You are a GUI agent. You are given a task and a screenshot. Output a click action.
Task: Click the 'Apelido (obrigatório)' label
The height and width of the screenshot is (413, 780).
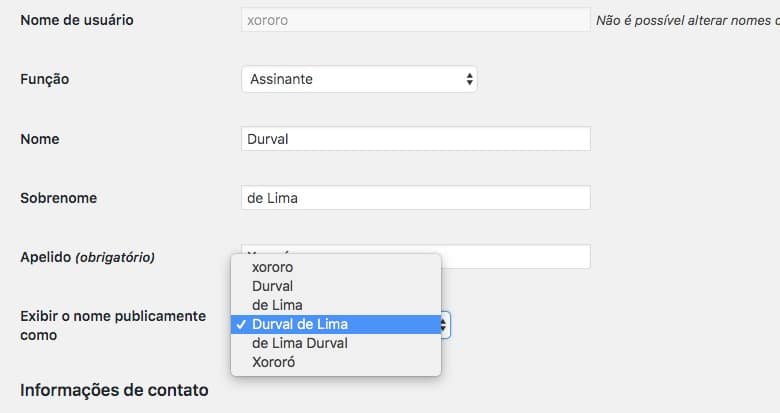click(x=88, y=257)
